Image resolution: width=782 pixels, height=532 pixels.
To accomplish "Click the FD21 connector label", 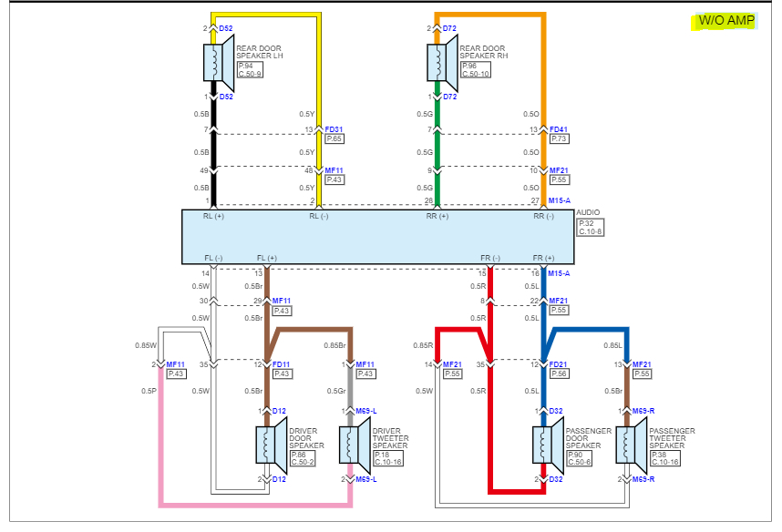I will (x=558, y=363).
